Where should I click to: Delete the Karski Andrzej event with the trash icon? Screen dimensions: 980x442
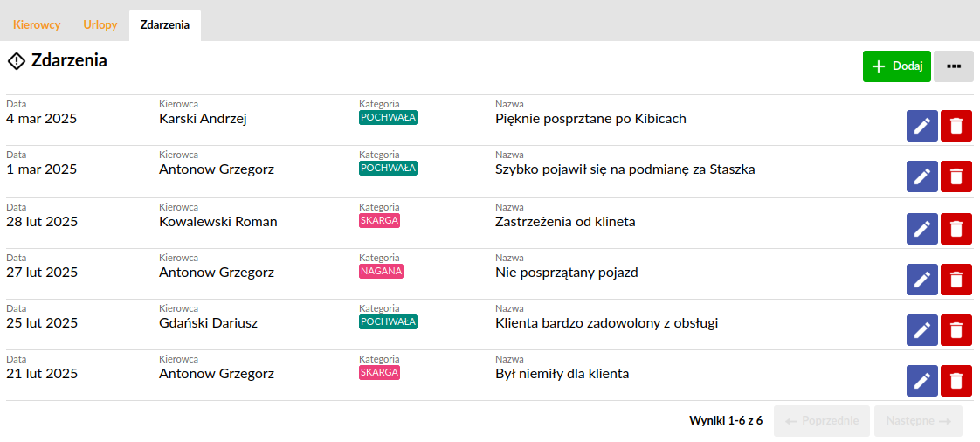click(x=956, y=126)
